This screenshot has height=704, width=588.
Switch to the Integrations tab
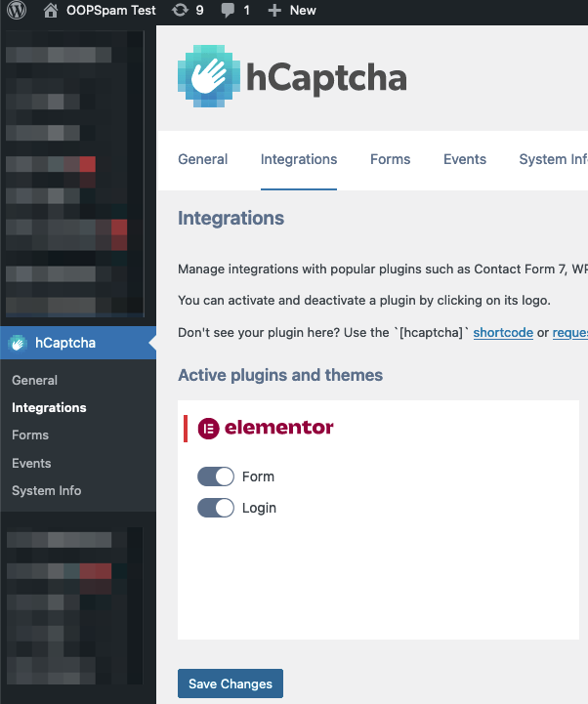(299, 159)
